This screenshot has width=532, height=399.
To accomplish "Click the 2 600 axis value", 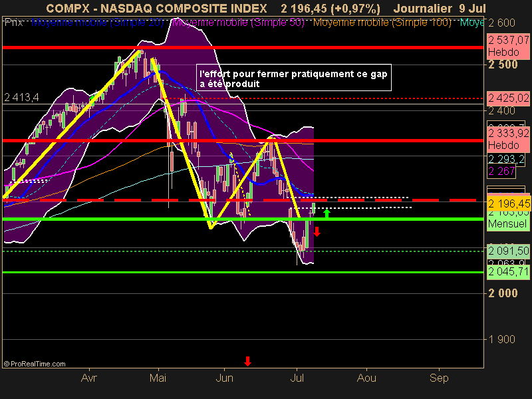I will [501, 23].
